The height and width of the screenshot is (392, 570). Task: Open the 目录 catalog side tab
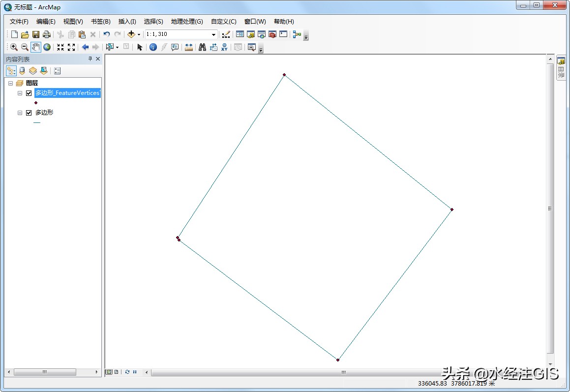tap(561, 68)
